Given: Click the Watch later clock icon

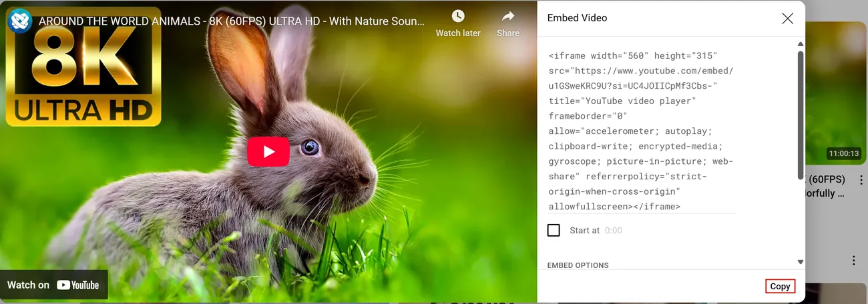Looking at the screenshot, I should (457, 17).
